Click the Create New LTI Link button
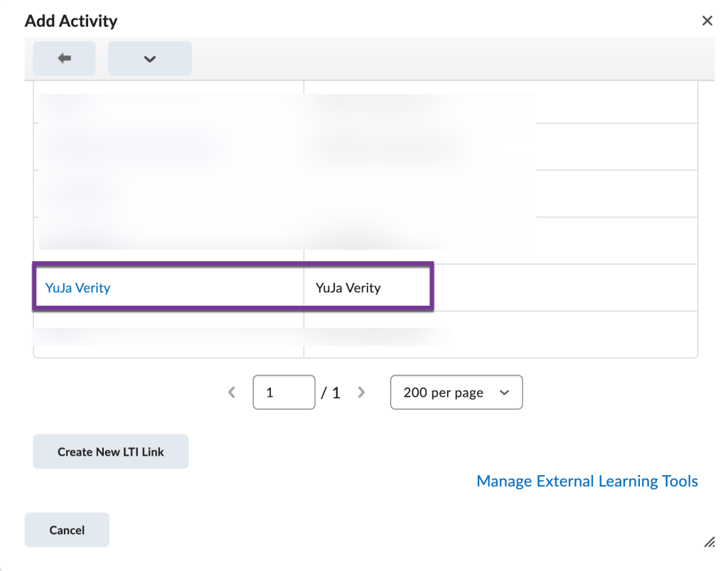 click(x=110, y=451)
